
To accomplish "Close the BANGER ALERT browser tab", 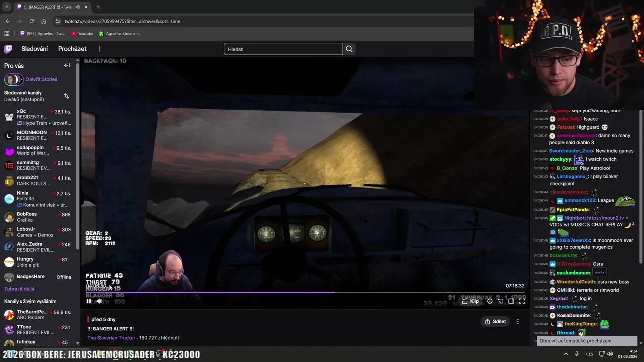I will click(x=86, y=7).
